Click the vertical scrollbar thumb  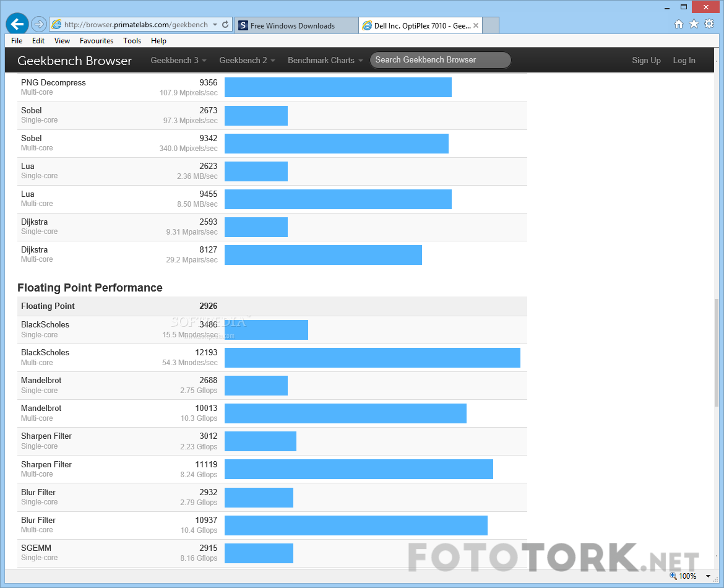(x=717, y=352)
